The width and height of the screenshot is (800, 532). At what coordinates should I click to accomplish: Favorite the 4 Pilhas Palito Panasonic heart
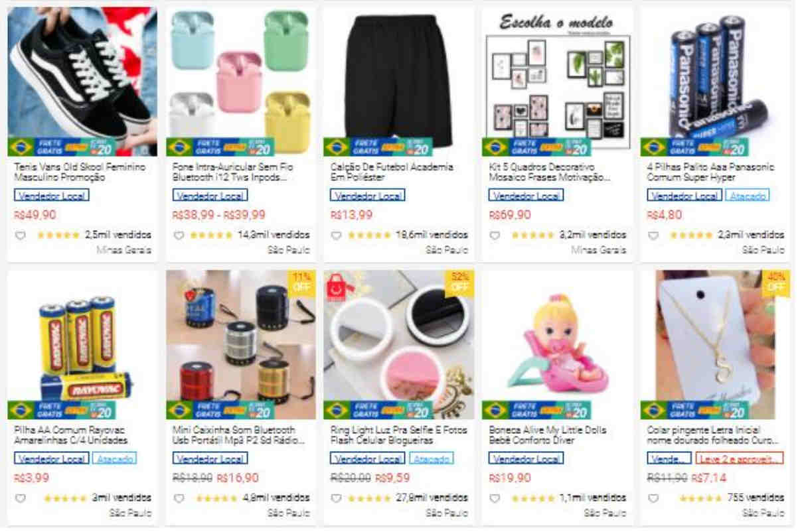pos(653,235)
